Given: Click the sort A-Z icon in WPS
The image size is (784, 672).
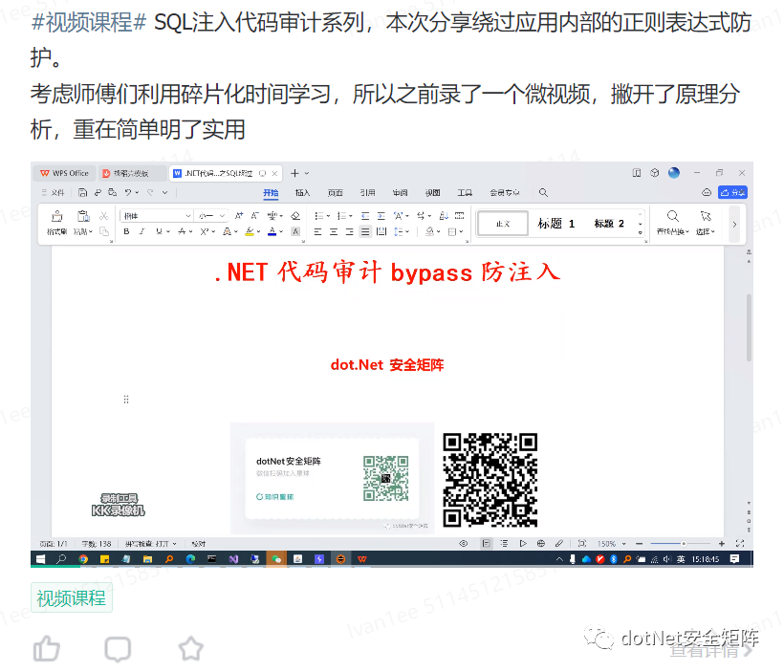Looking at the screenshot, I should pos(444,216).
